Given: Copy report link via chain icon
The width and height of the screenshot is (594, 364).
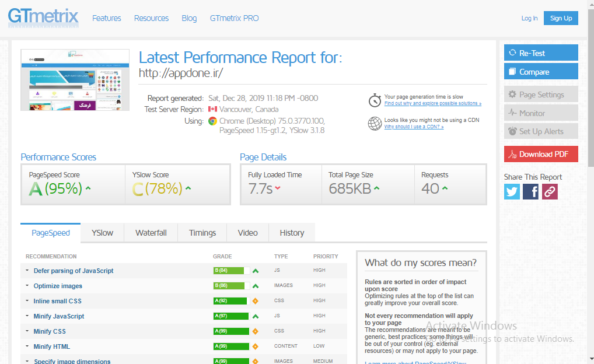Looking at the screenshot, I should tap(550, 191).
